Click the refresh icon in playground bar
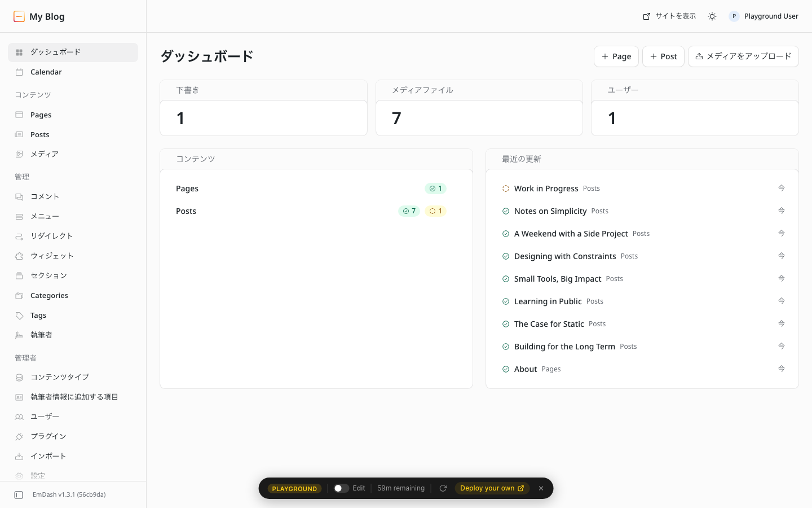 coord(443,488)
